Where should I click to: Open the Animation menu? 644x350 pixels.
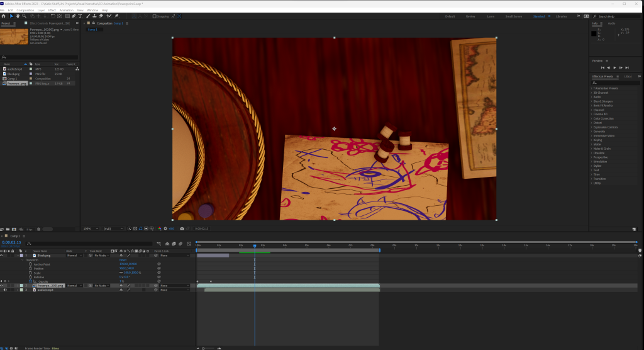point(66,10)
